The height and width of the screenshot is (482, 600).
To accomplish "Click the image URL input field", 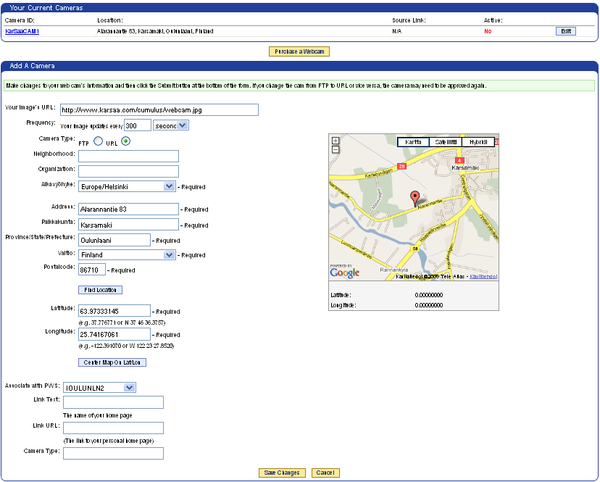I will point(158,110).
